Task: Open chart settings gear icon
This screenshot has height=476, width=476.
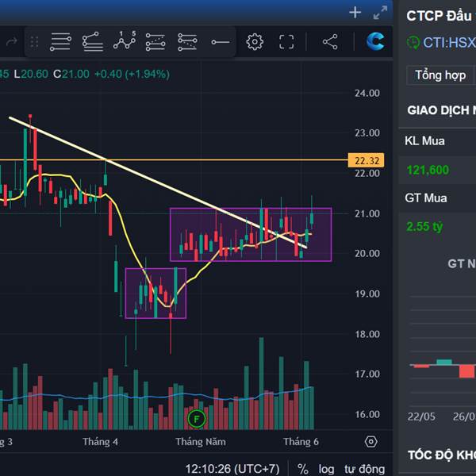Action: pyautogui.click(x=255, y=41)
